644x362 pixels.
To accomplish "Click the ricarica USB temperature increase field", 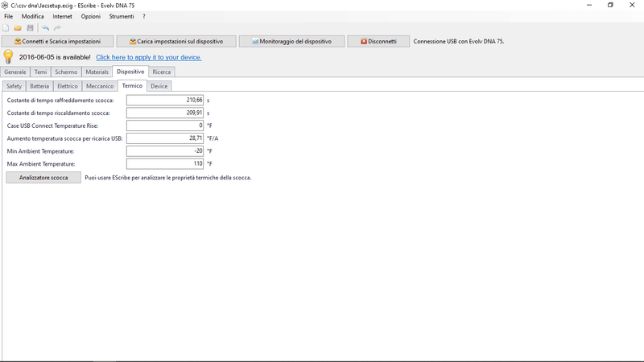I will [x=165, y=138].
